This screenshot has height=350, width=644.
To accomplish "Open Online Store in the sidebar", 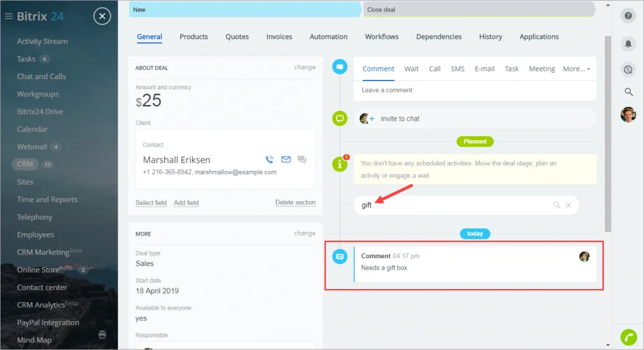I will click(38, 270).
